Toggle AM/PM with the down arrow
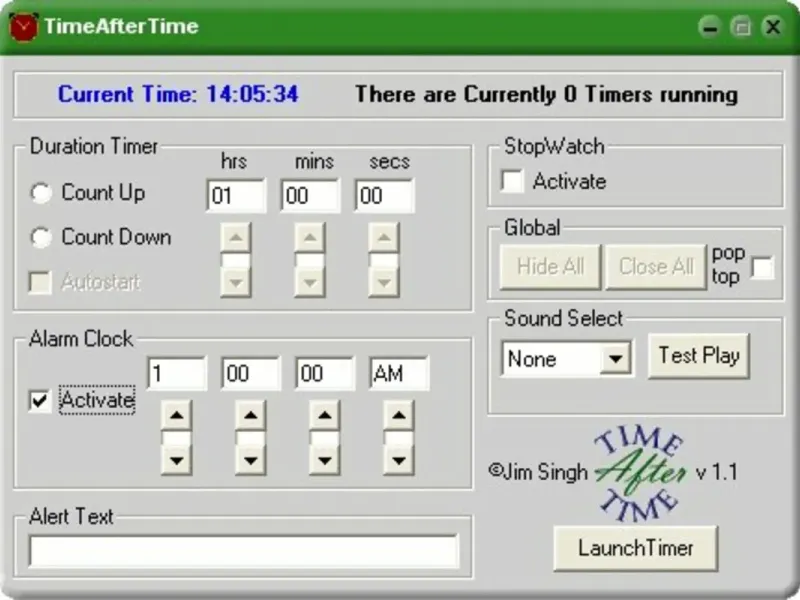 (x=398, y=460)
